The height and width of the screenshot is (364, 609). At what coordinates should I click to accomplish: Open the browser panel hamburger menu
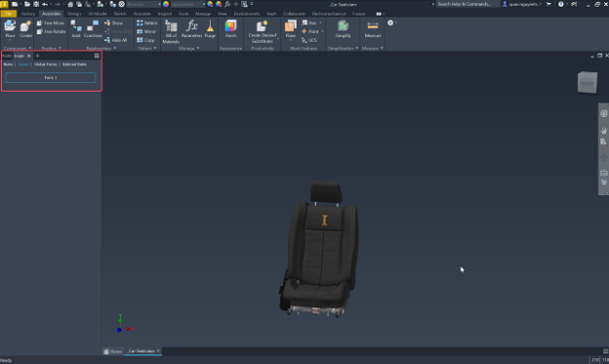(x=97, y=56)
